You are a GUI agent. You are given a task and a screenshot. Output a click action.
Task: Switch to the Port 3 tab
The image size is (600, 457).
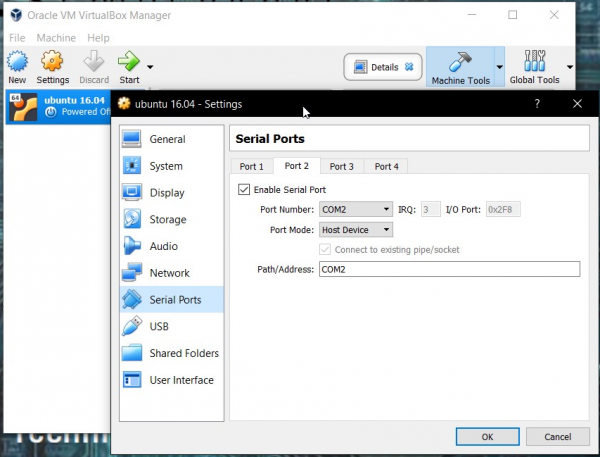tap(342, 166)
